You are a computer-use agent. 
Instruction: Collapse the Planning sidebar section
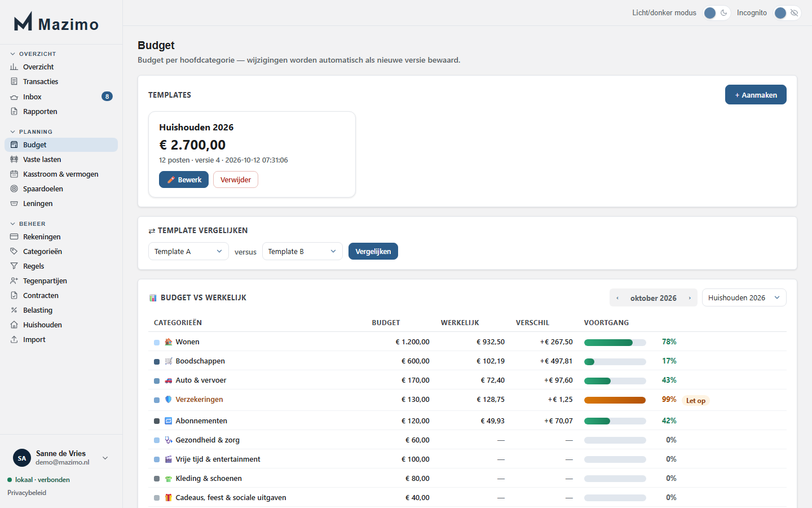click(x=32, y=132)
